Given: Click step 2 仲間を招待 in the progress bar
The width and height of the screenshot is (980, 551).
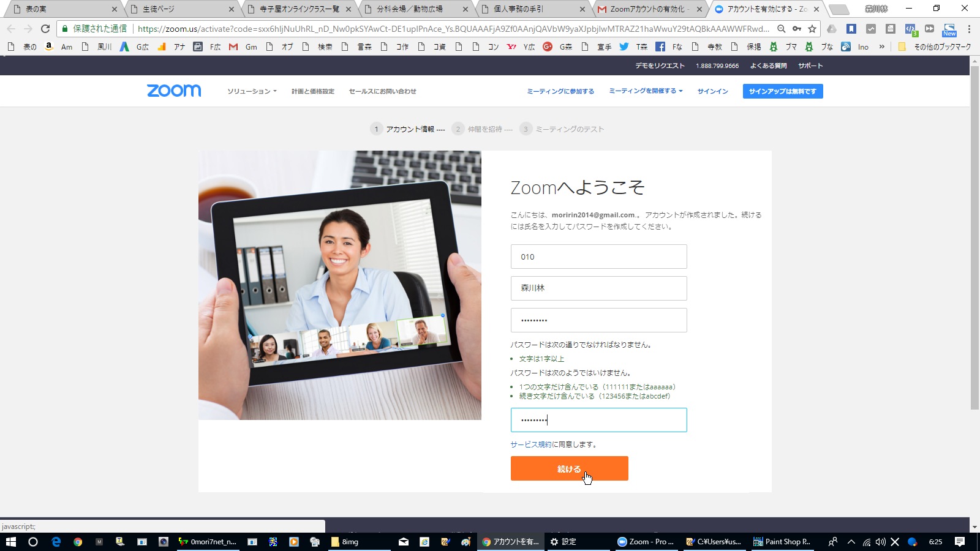Looking at the screenshot, I should 482,129.
